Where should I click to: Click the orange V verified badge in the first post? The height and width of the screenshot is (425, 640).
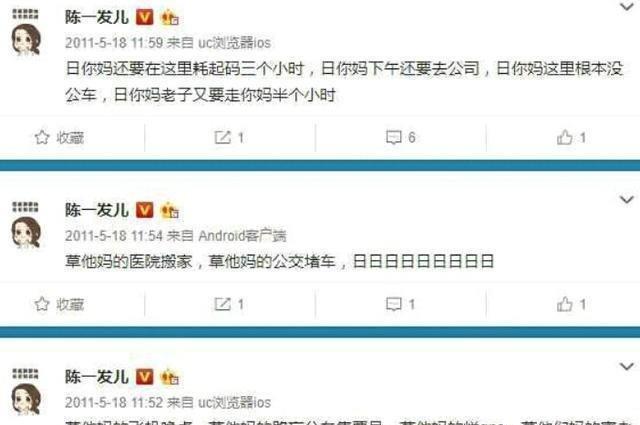(x=144, y=18)
